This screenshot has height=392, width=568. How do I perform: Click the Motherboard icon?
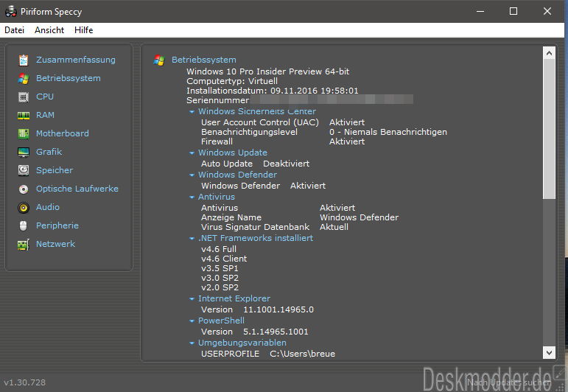[x=24, y=133]
